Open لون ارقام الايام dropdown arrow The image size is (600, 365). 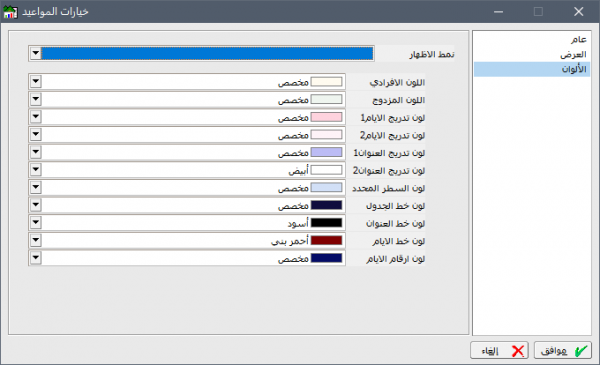click(36, 257)
